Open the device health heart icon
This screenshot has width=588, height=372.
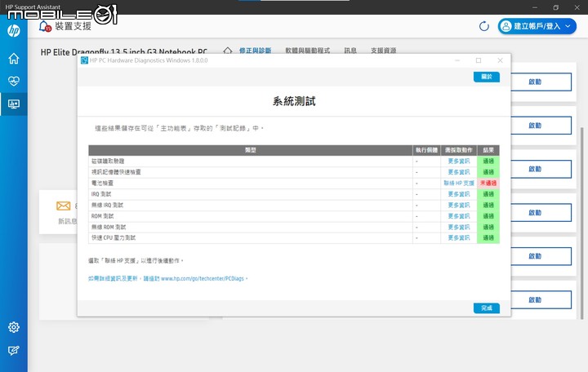coord(14,82)
